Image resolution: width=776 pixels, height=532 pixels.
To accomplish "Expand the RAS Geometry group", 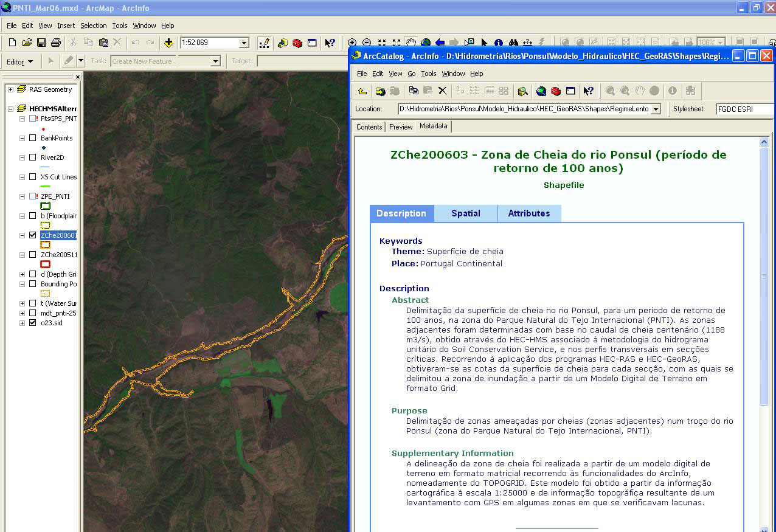I will coord(10,89).
